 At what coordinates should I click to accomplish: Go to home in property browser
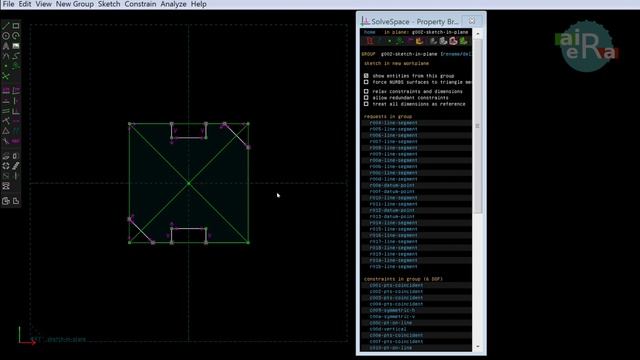pyautogui.click(x=369, y=32)
